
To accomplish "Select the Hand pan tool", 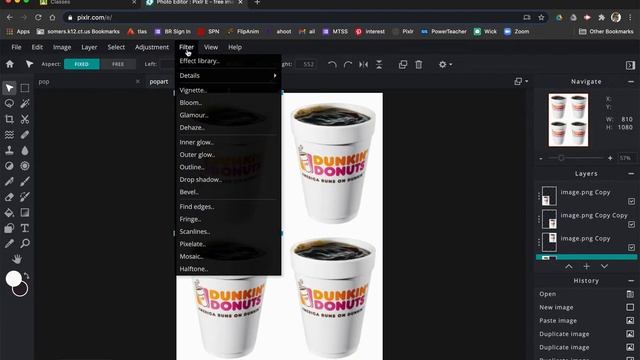I will tap(17, 259).
